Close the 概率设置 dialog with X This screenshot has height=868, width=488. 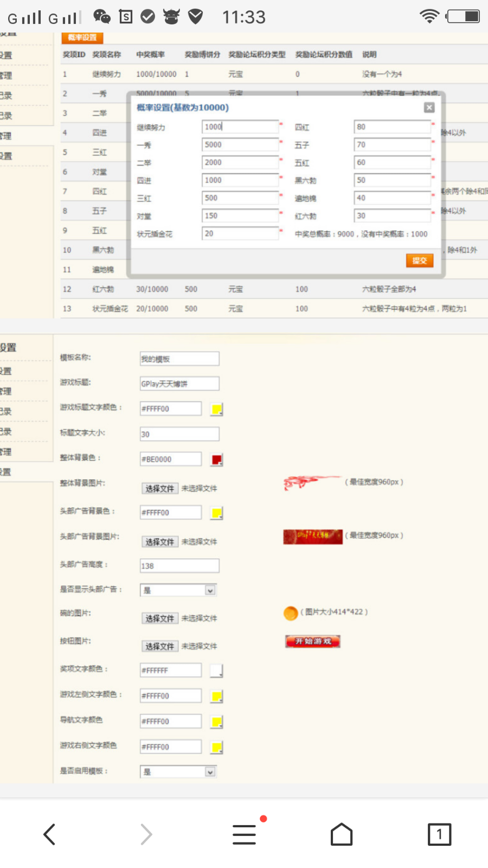(x=429, y=107)
